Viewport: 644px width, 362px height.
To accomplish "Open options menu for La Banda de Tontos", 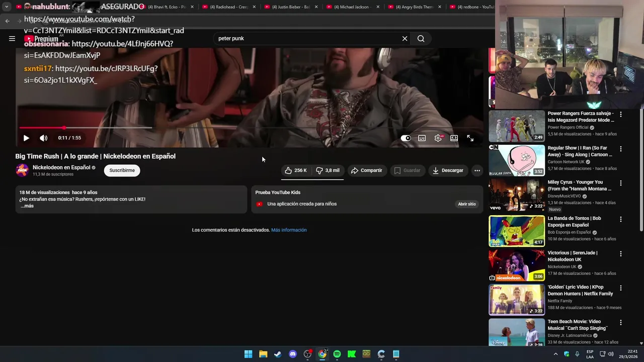I will point(620,219).
